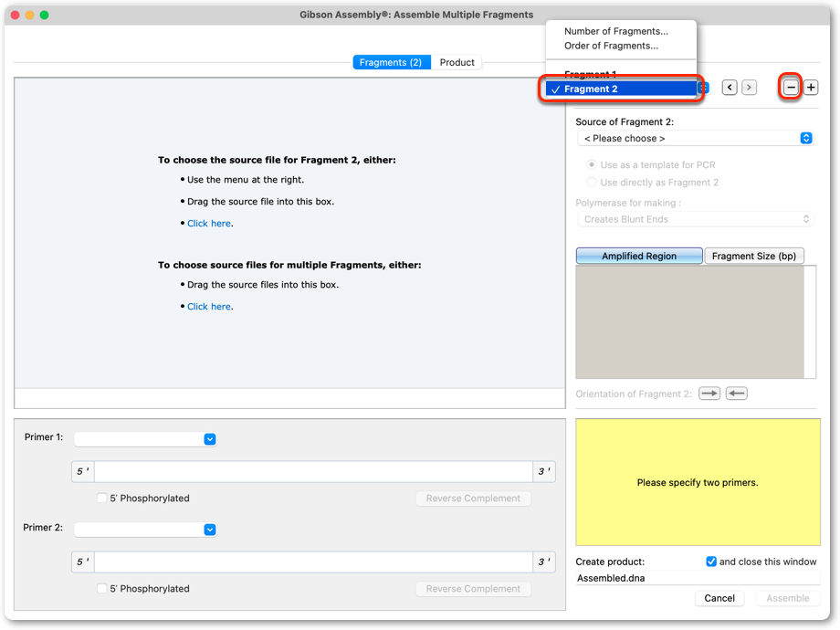Go to the previous fragment with left chevron
Viewport: 840px width, 630px height.
point(730,88)
